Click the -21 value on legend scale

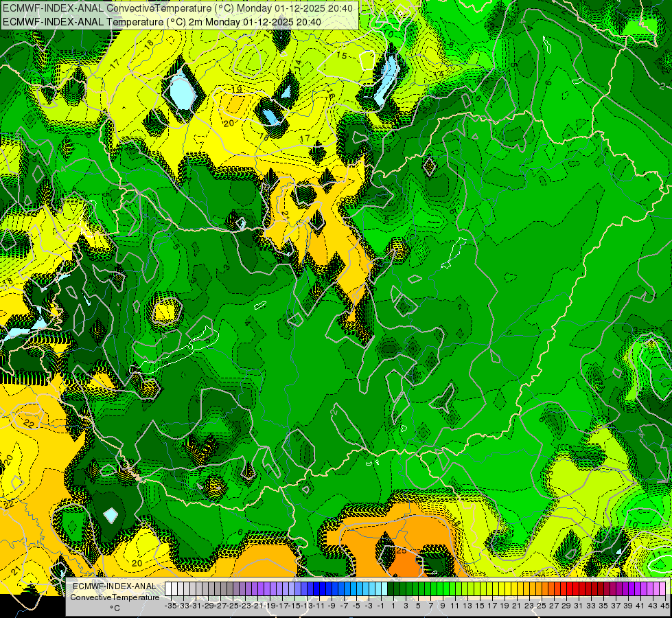257,606
